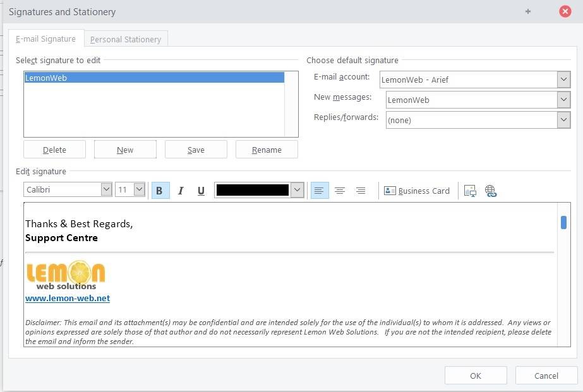Open the font size dropdown
Viewport: 583px width, 392px height.
click(x=139, y=190)
